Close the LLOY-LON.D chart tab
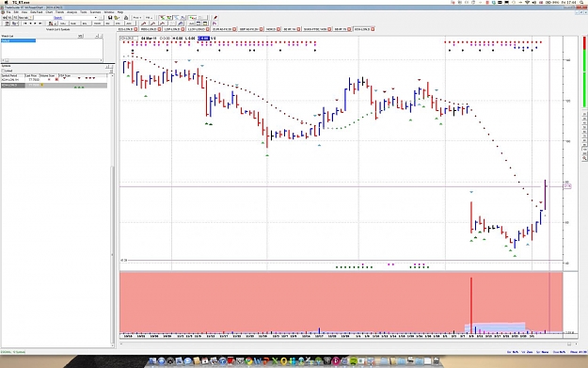 [208, 29]
